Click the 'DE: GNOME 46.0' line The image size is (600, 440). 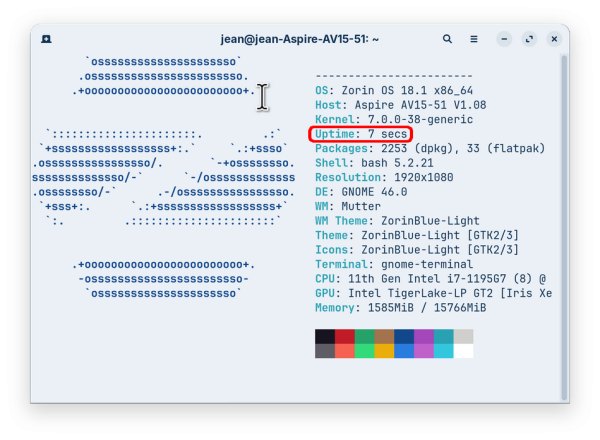click(x=361, y=192)
